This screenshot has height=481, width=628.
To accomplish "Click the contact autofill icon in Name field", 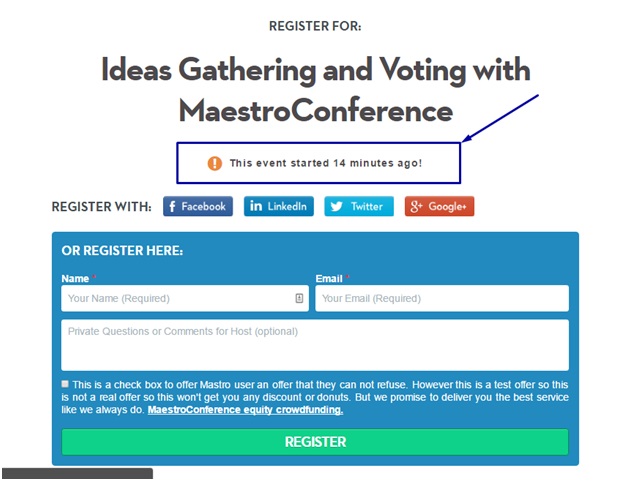I will [299, 298].
